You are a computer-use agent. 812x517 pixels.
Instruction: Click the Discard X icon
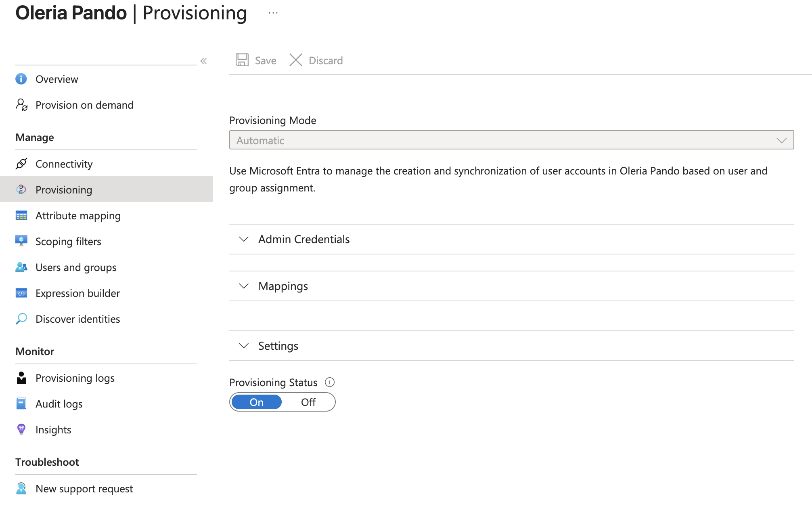point(296,60)
